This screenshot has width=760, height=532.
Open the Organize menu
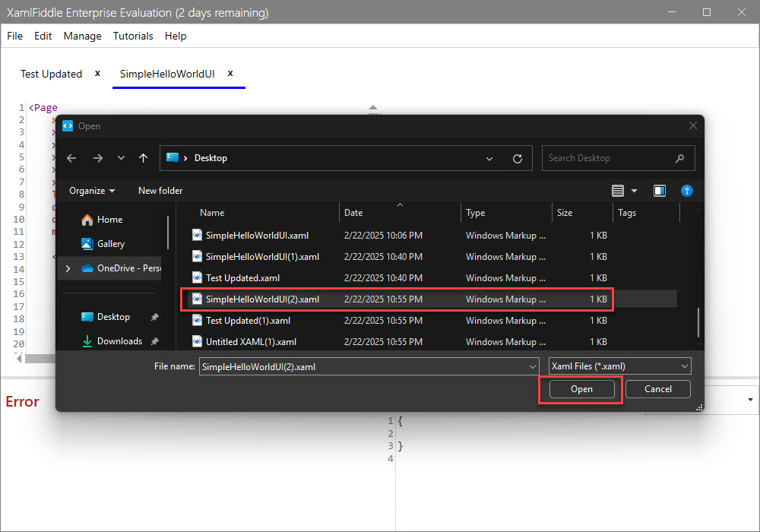point(92,191)
